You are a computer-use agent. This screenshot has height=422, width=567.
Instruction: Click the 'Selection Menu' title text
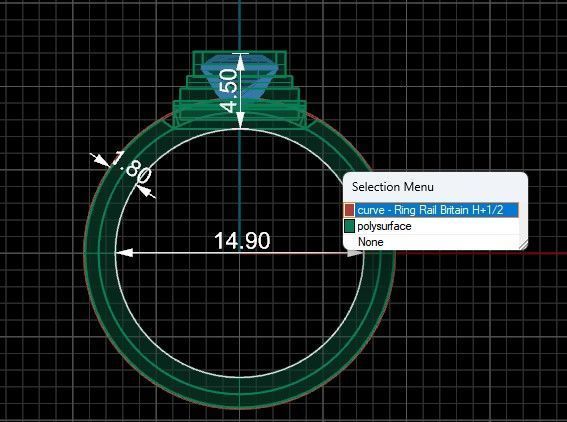click(x=392, y=187)
